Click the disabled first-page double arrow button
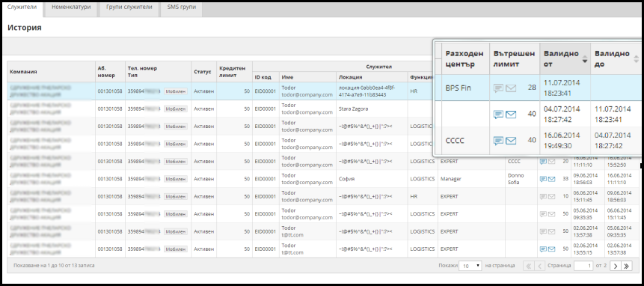This screenshot has width=644, height=286. tap(528, 266)
